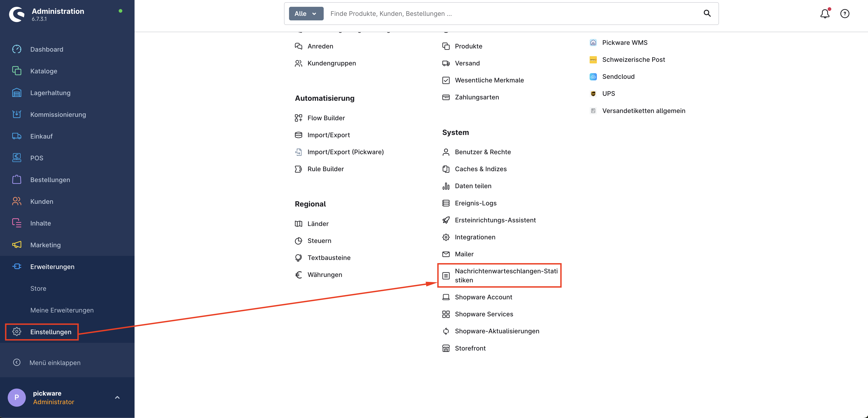
Task: Open Nachrichtenwarteschlangen-Statistiken link
Action: (x=505, y=275)
